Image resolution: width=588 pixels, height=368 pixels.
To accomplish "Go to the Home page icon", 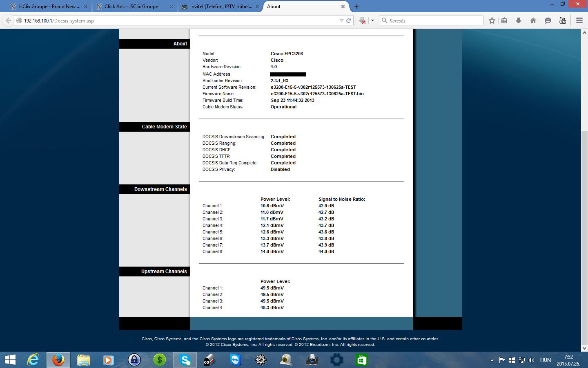I will coord(533,20).
